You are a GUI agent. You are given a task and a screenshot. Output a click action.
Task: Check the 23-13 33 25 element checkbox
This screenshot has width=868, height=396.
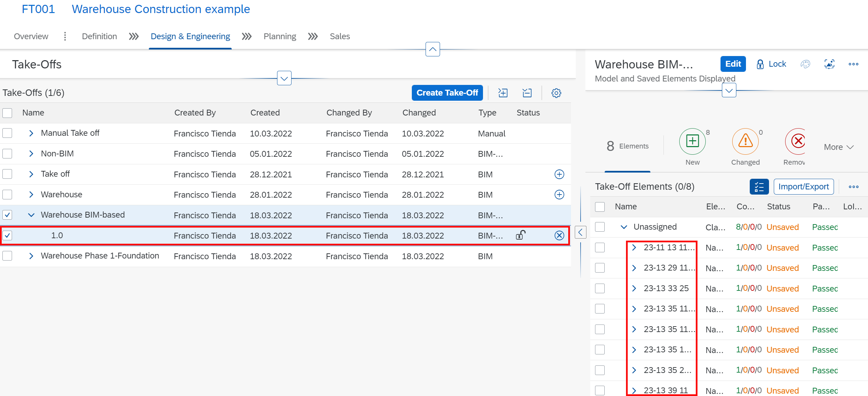click(600, 288)
